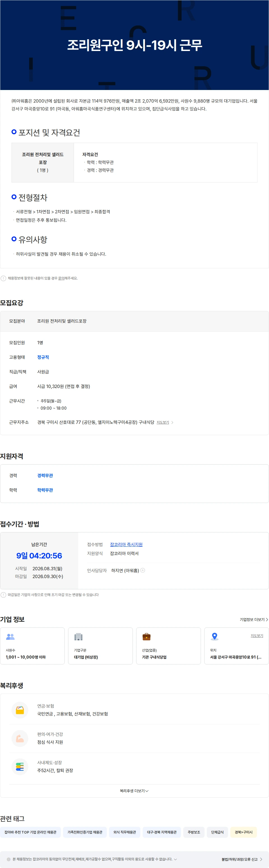The height and width of the screenshot is (868, 269).
Task: Expand 인사담당자 하지연 plus icon
Action: pos(143,570)
